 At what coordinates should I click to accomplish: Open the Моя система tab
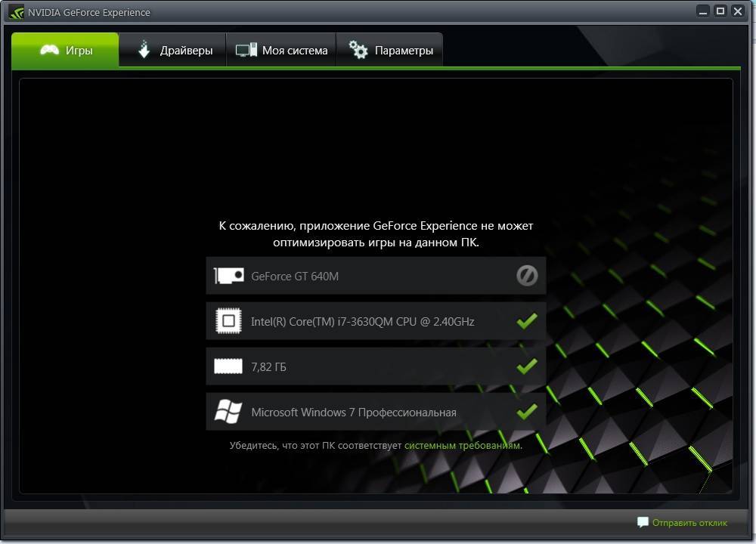[281, 50]
